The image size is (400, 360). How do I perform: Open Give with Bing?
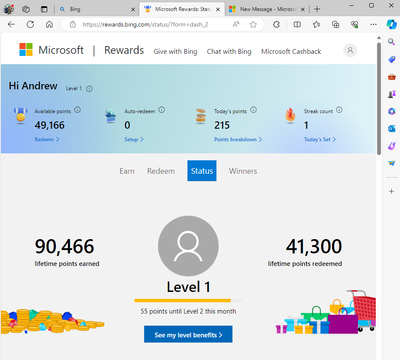175,51
